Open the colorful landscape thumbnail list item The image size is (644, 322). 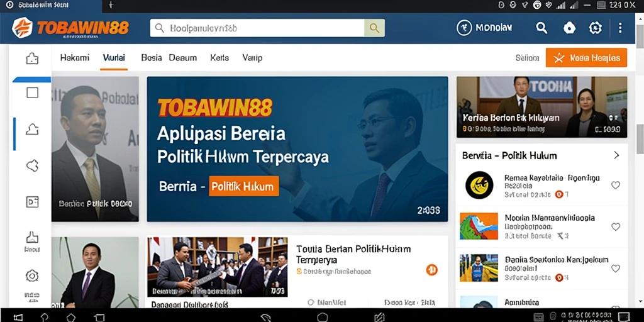tap(479, 226)
